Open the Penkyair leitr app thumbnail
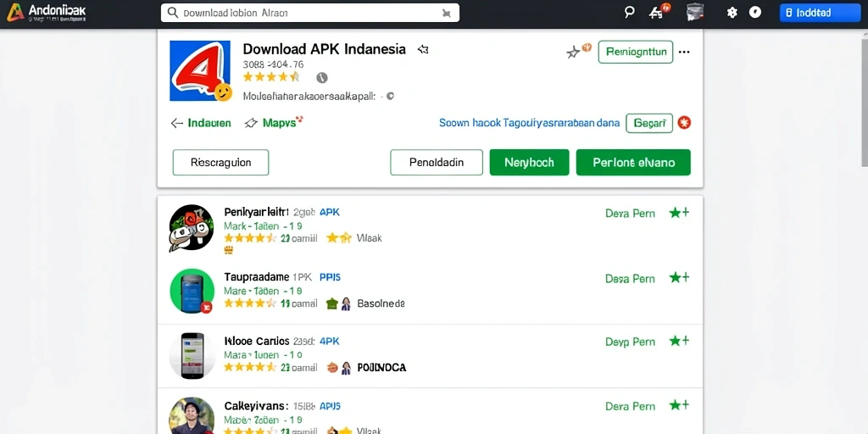The image size is (868, 434). point(192,227)
